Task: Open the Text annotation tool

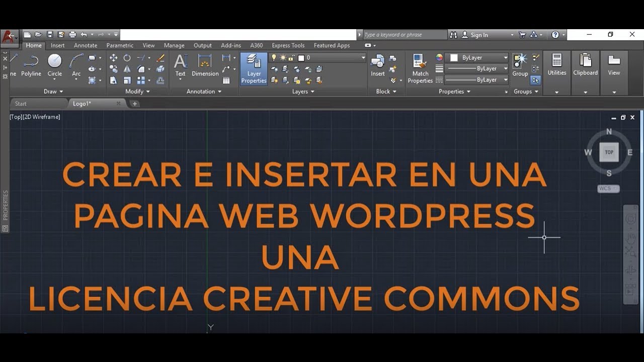Action: [180, 65]
